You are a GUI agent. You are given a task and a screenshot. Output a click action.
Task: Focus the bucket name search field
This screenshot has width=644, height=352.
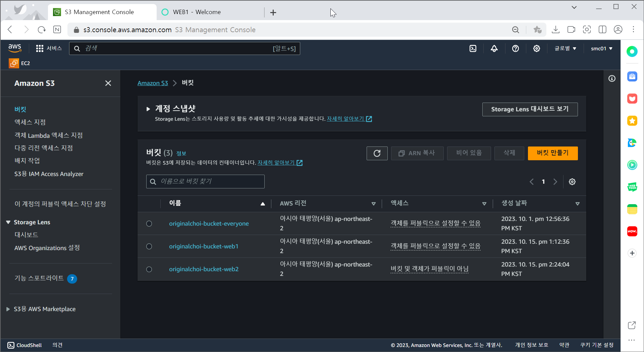coord(205,181)
